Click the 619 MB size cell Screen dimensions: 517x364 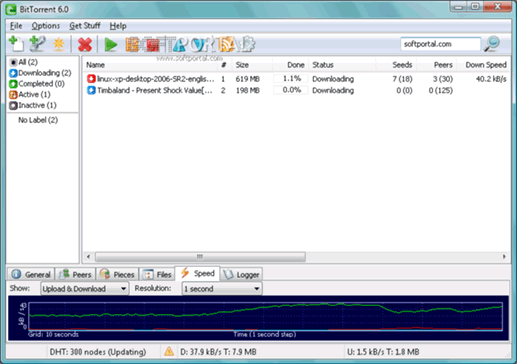point(248,79)
